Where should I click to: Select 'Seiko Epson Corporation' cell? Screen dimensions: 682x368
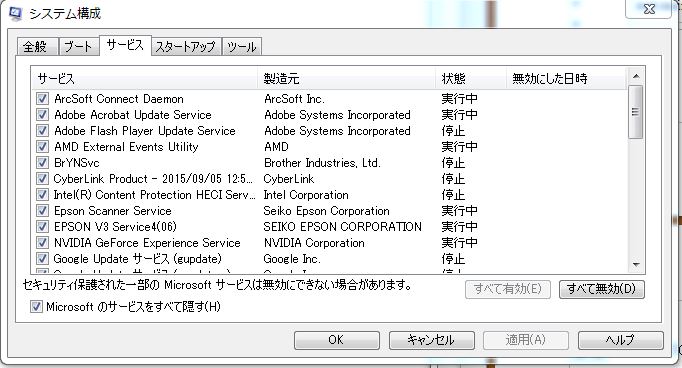pos(326,211)
